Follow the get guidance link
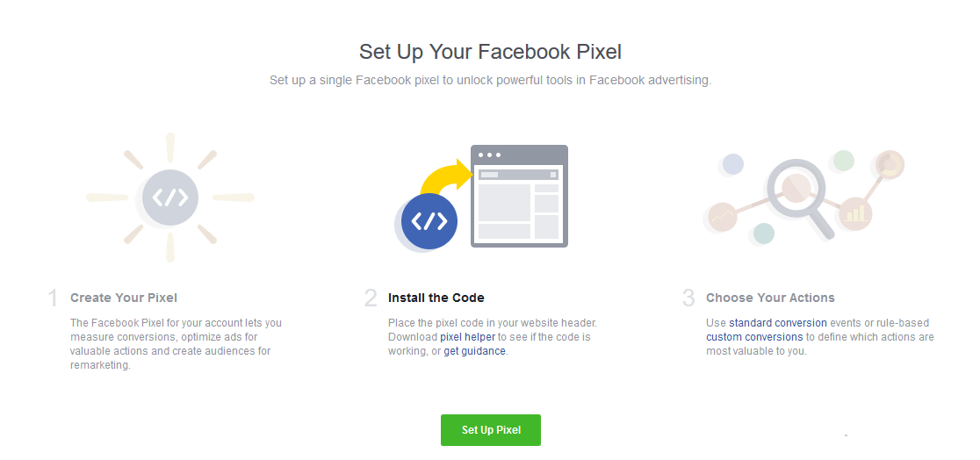Viewport: 980px width, 460px height. [474, 351]
